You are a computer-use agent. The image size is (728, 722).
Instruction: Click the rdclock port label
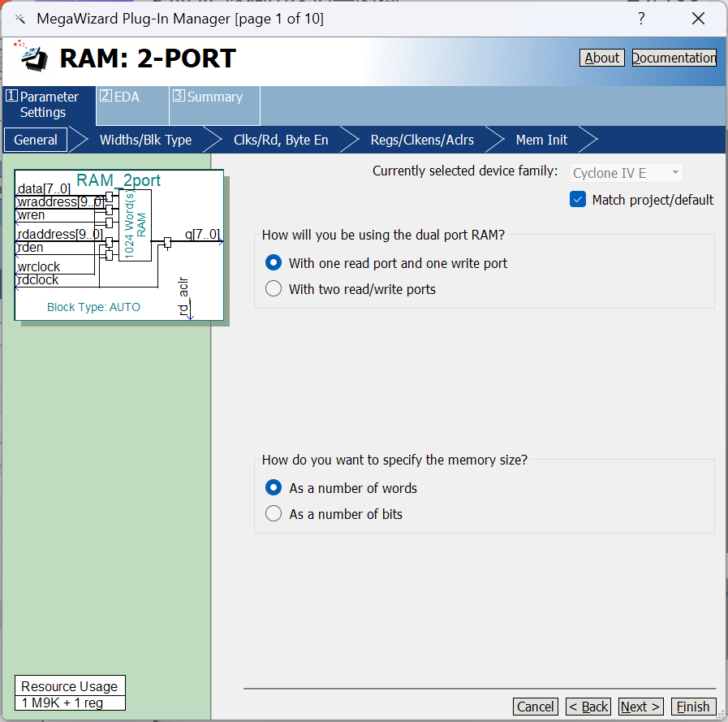click(38, 279)
